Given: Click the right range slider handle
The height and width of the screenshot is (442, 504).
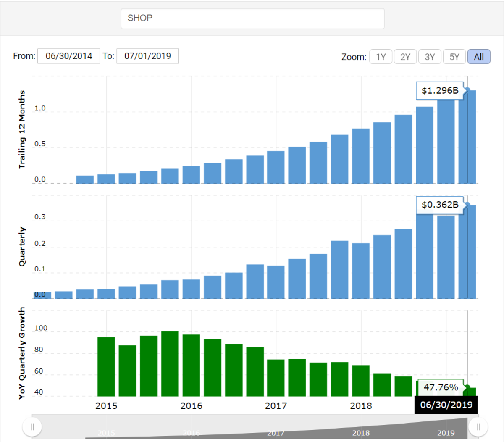Looking at the screenshot, I should coord(478,427).
